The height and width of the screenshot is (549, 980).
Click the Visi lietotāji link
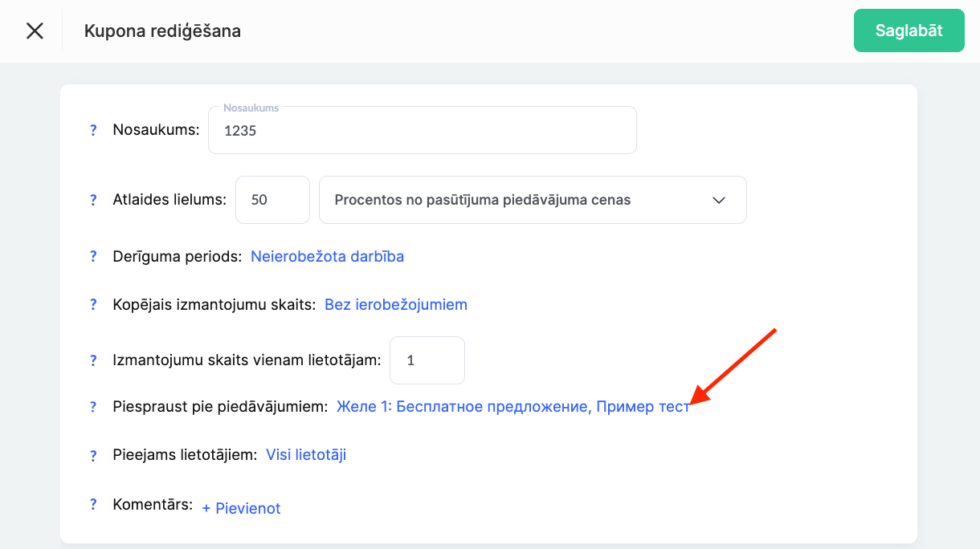305,455
